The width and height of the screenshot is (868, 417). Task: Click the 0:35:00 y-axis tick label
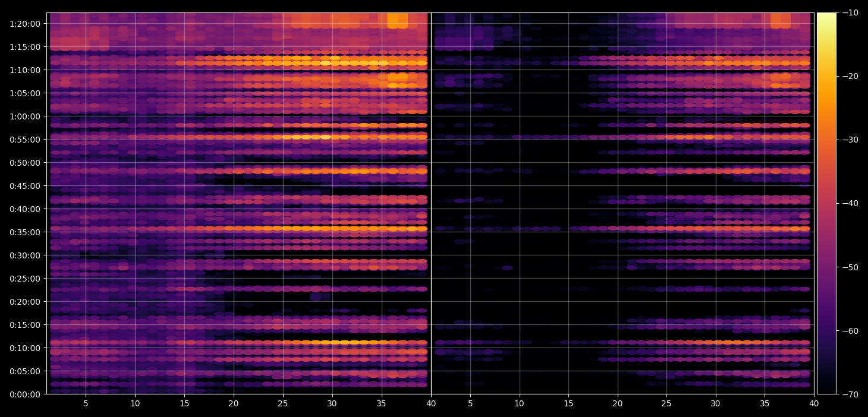click(x=25, y=232)
